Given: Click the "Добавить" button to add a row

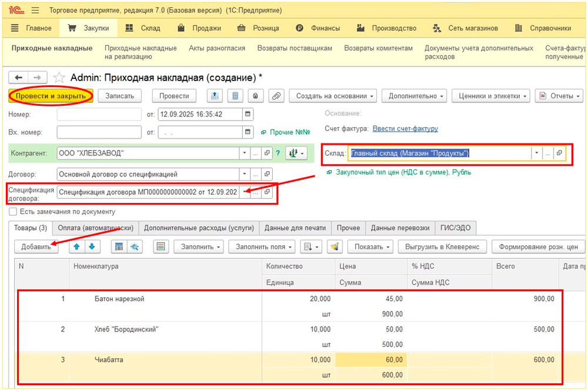Looking at the screenshot, I should [36, 247].
